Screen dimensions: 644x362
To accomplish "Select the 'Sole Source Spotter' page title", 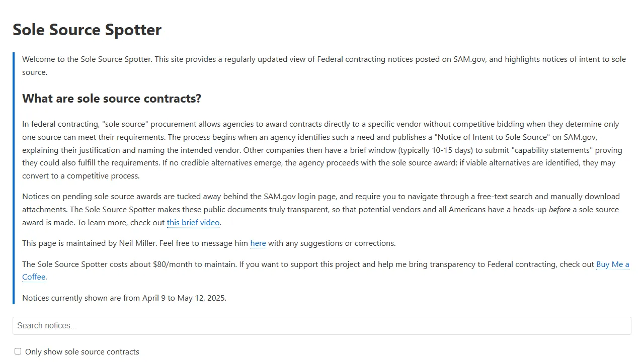I will pyautogui.click(x=87, y=30).
